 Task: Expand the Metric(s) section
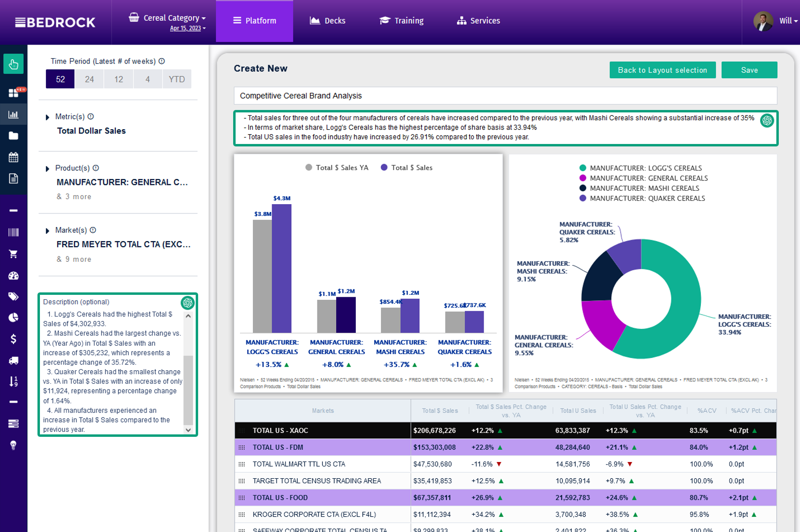[x=47, y=117]
